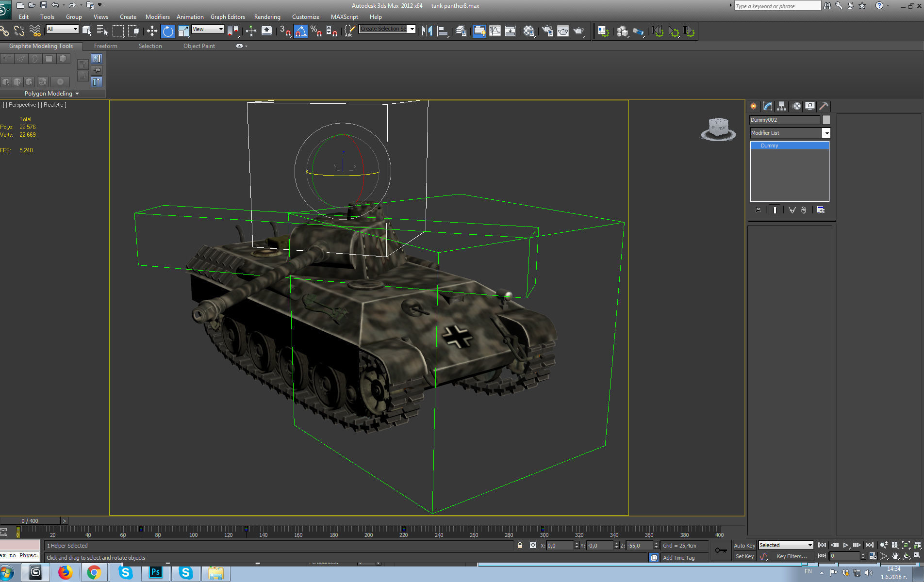Switch to Object Paint ribbon tab
Screen dimensions: 924x582
click(x=199, y=46)
